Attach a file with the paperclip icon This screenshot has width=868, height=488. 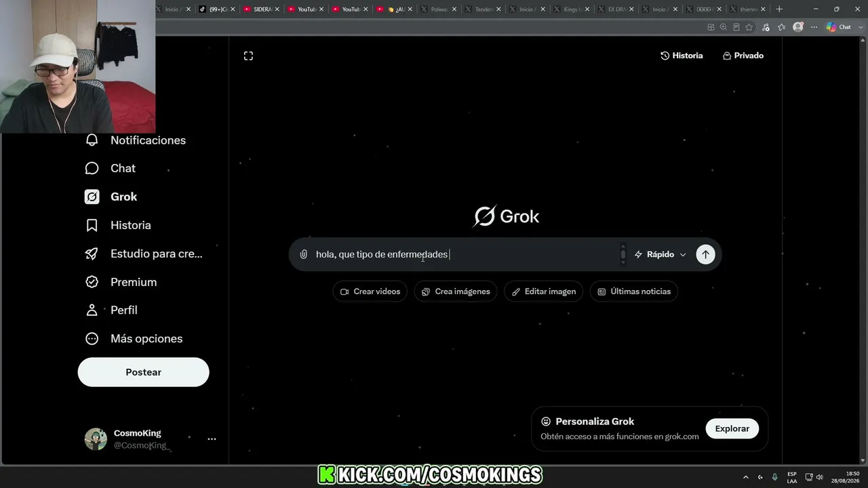click(x=304, y=254)
